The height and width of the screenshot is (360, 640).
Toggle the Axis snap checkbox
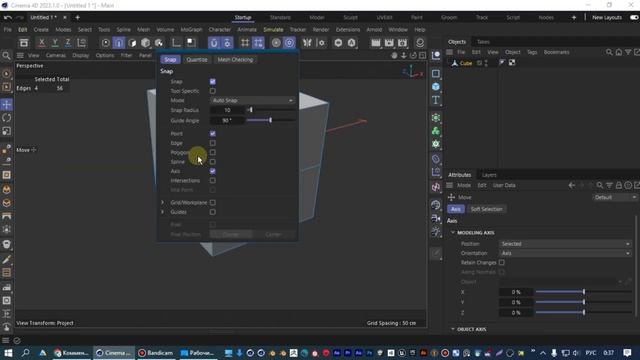[x=213, y=171]
